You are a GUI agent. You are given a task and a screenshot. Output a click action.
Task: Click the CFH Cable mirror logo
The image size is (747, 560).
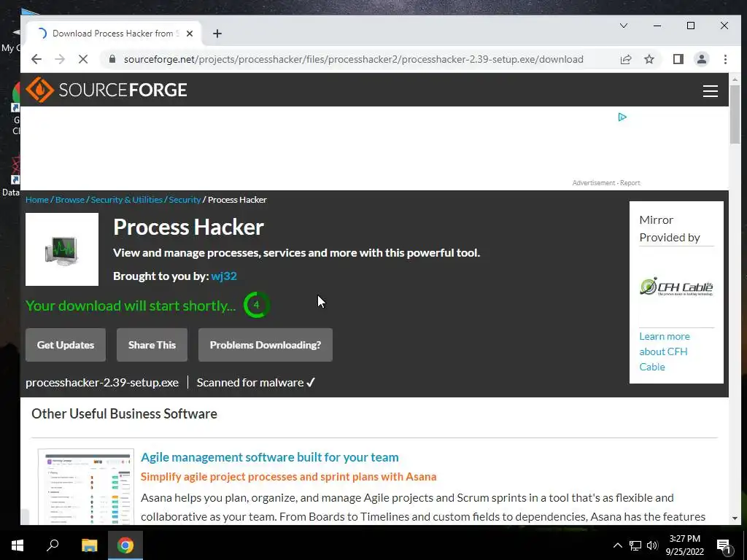pyautogui.click(x=676, y=287)
